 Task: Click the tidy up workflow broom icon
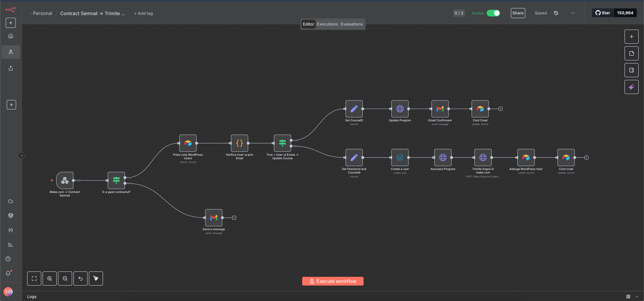point(96,279)
